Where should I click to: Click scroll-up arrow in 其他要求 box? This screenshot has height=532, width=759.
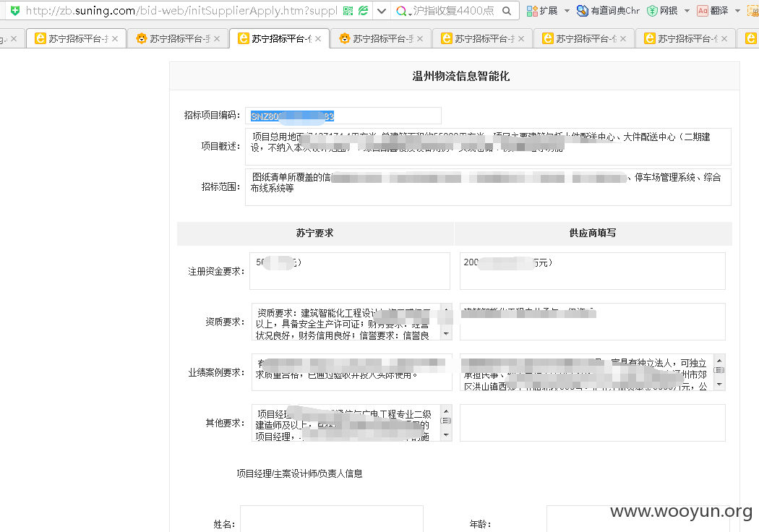pos(446,411)
